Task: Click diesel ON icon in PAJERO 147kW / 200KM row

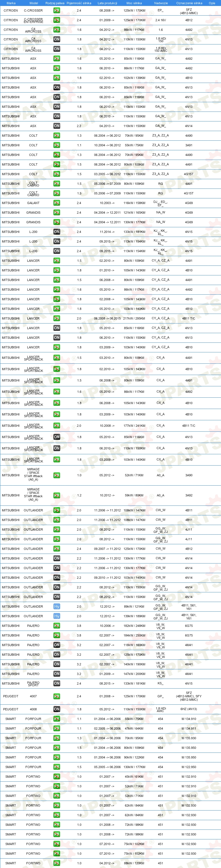Action: (57, 674)
